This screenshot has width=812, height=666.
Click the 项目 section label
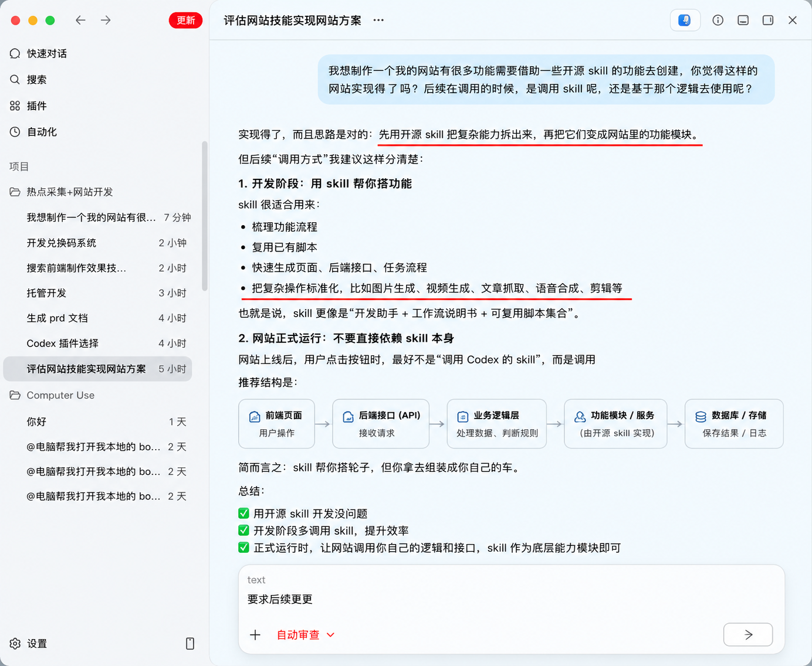[x=19, y=167]
